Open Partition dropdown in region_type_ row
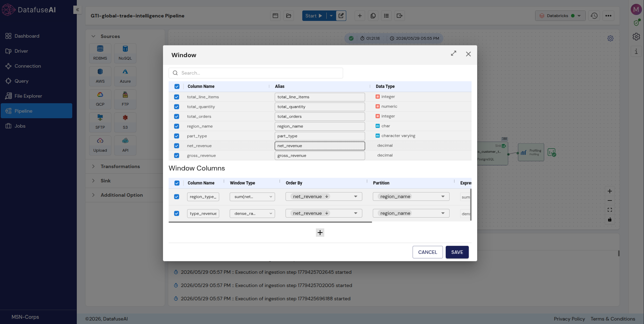The image size is (644, 324). click(x=411, y=197)
